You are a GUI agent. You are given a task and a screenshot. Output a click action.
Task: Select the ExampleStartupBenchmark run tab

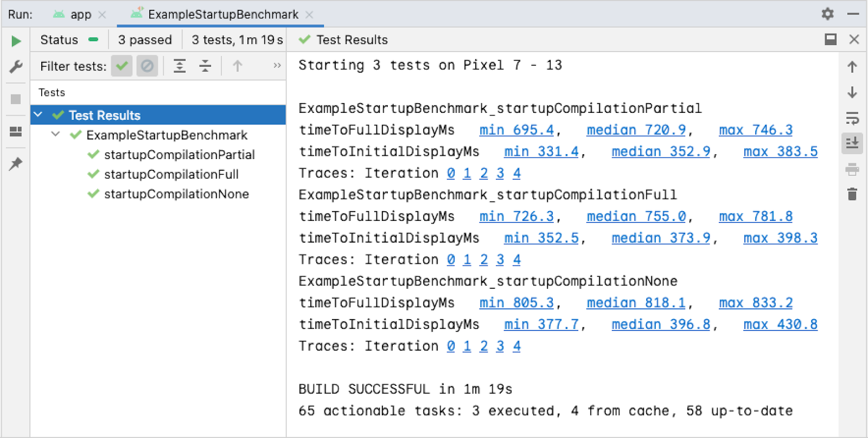pos(222,15)
